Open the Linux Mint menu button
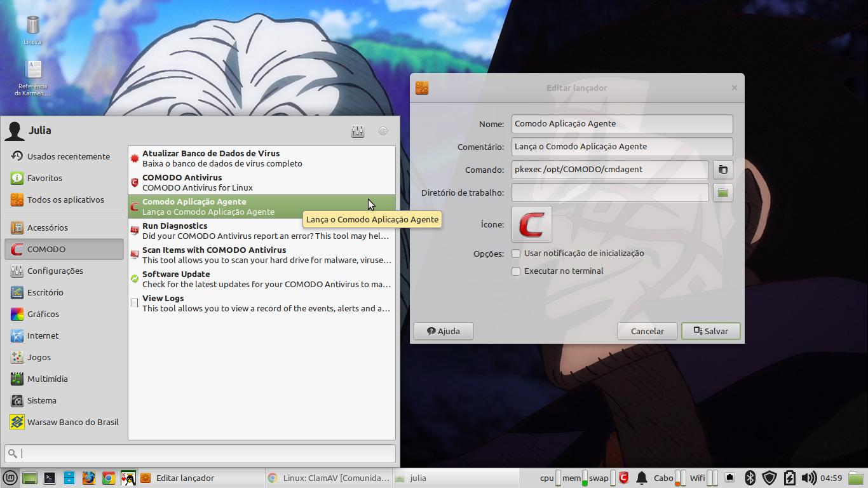The image size is (868, 488). [10, 478]
